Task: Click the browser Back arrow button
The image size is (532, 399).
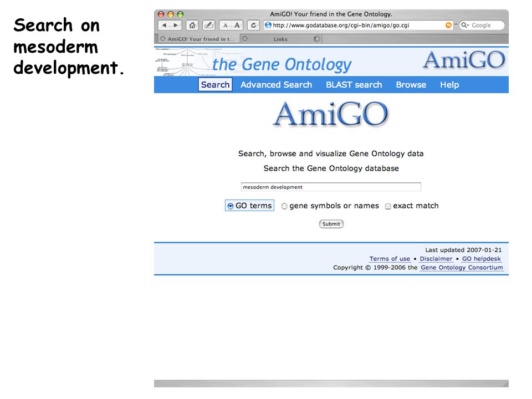Action: [164, 25]
